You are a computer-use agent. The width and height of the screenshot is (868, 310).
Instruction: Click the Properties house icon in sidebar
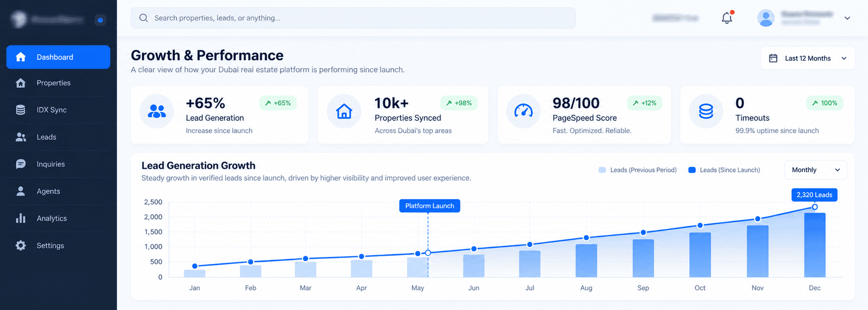[21, 83]
